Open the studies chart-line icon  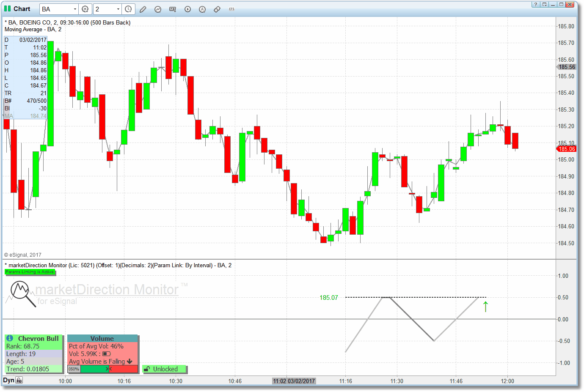(158, 9)
